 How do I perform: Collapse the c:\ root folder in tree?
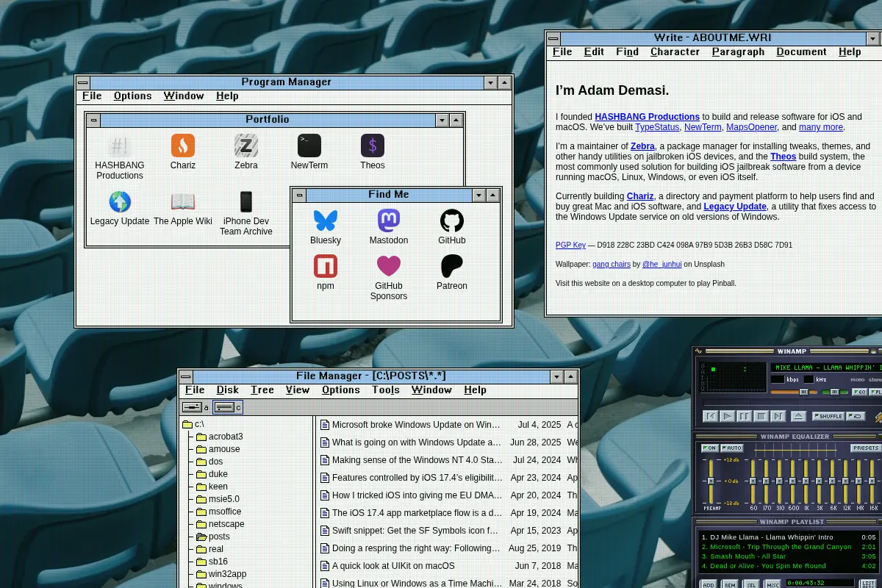pyautogui.click(x=193, y=424)
